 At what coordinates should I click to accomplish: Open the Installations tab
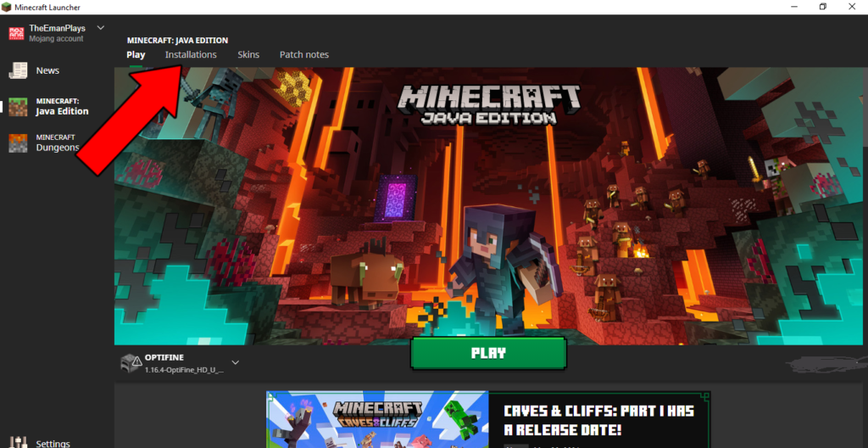(191, 55)
